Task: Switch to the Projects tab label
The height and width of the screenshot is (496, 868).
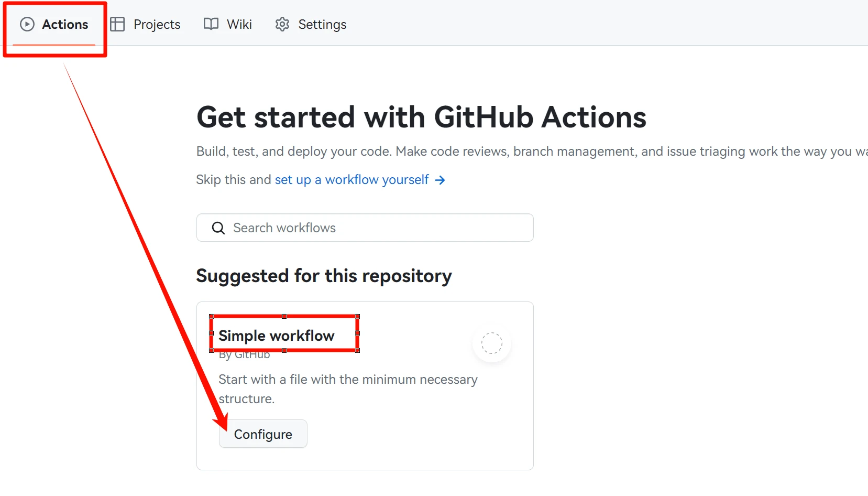Action: coord(157,24)
